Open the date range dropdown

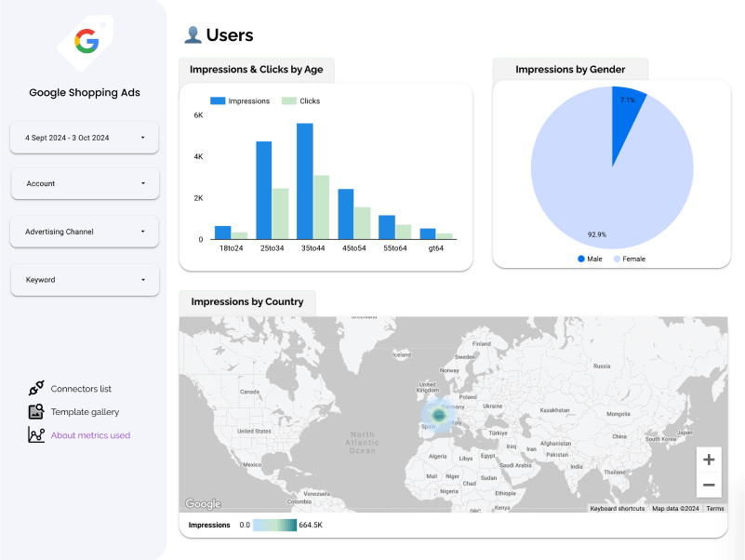coord(85,138)
